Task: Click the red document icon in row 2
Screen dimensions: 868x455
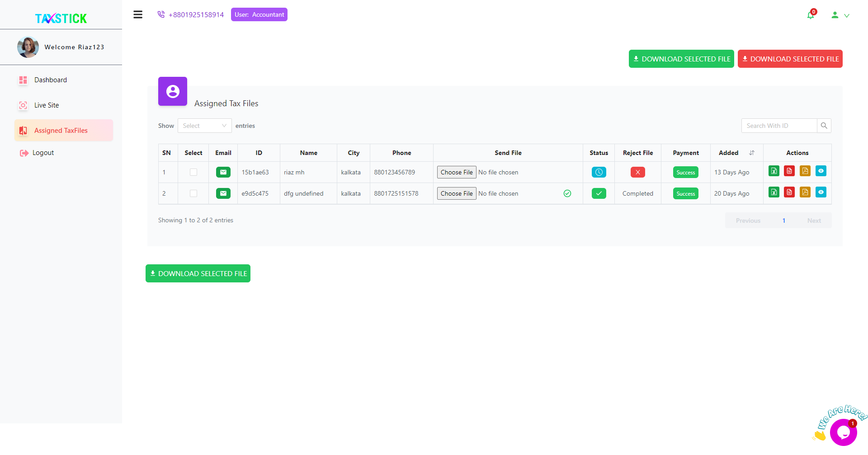Action: (789, 192)
